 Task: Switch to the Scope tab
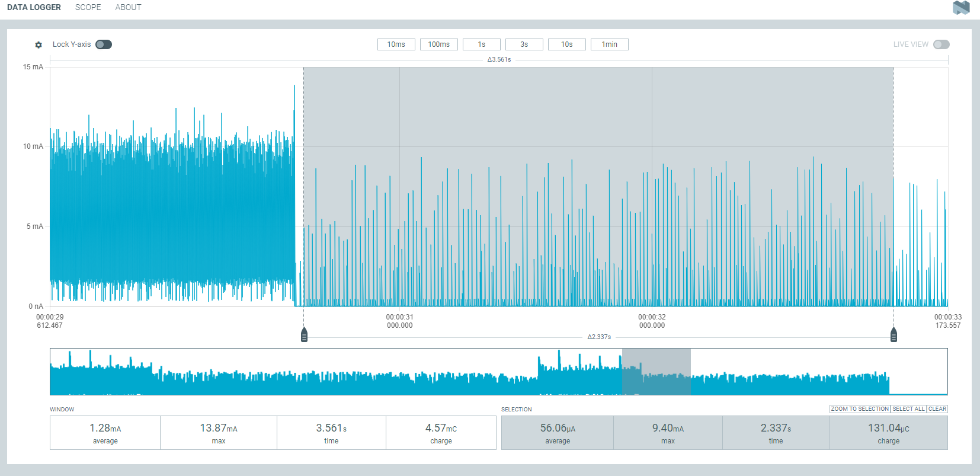[88, 8]
